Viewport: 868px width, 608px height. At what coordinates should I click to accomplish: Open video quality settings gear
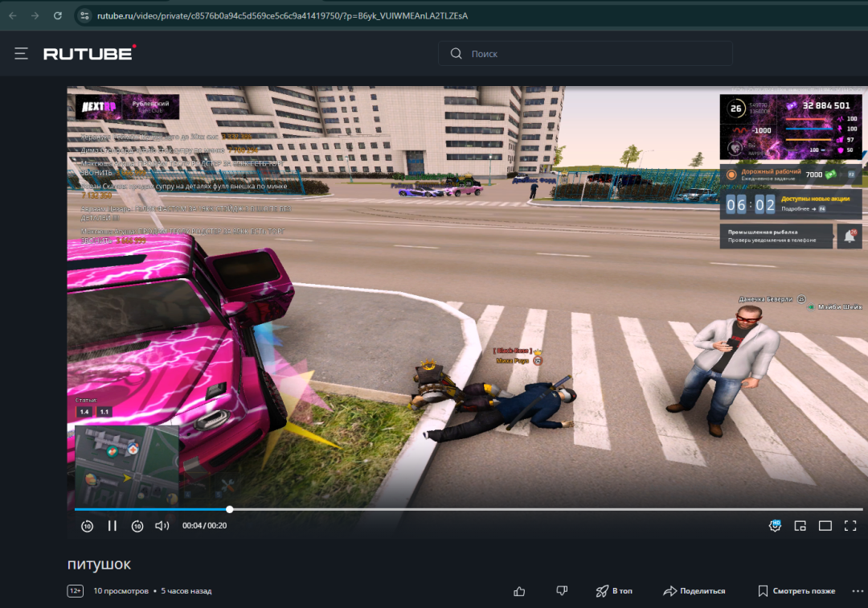(775, 525)
